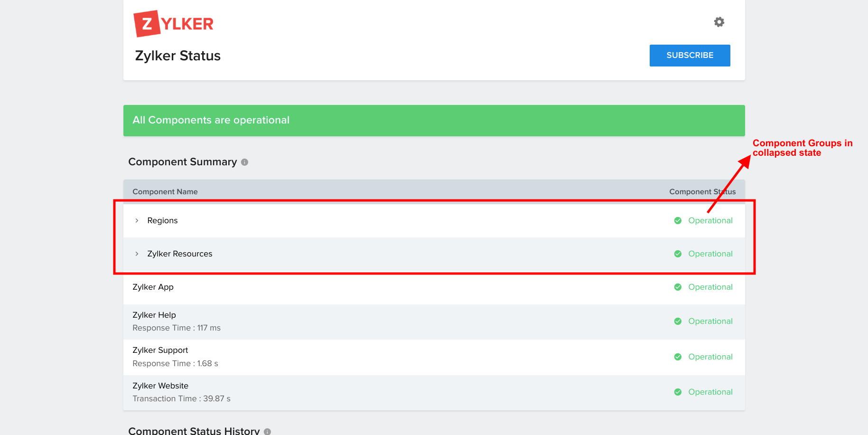Click the Transaction Time 39.87 s text
This screenshot has height=435, width=868.
point(181,398)
